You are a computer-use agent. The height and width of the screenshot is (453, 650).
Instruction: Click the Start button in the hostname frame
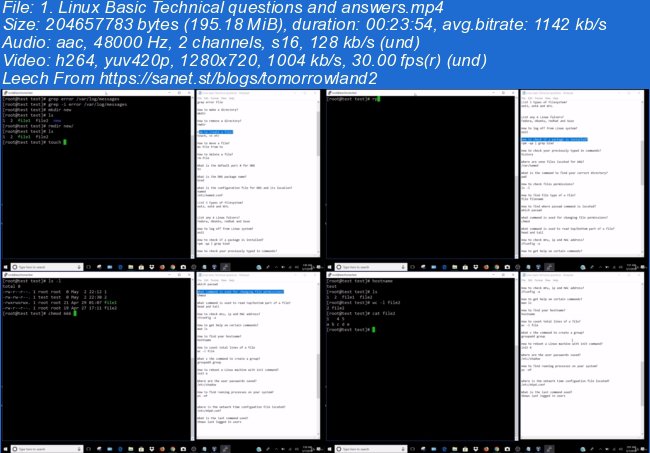pyautogui.click(x=330, y=449)
